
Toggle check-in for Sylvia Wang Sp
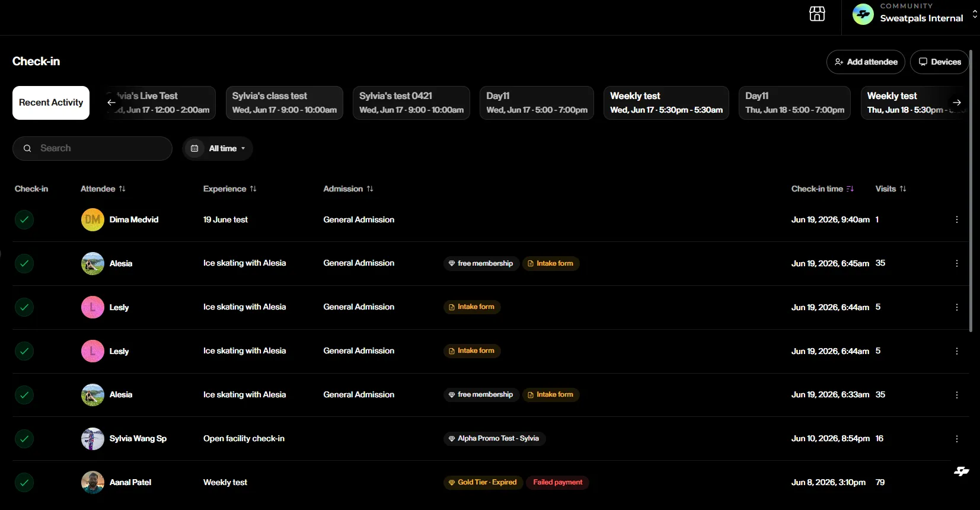[x=24, y=439]
